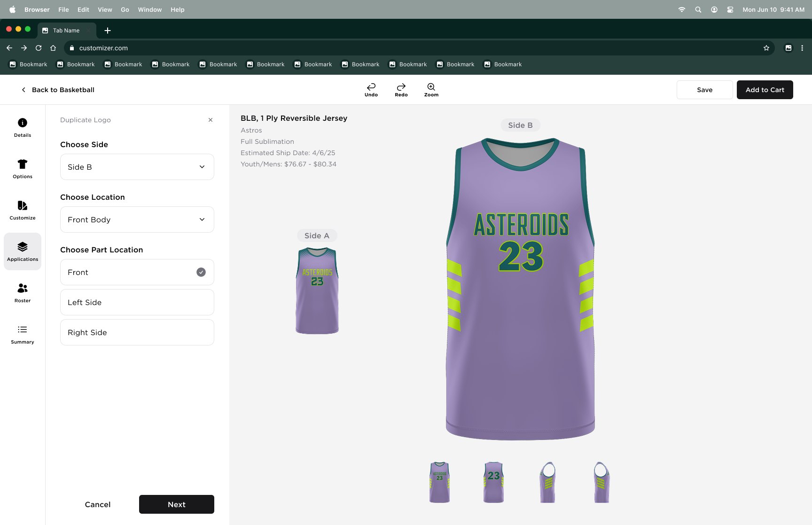Switch to the Side A jersey thumbnail
812x525 pixels.
[x=317, y=291]
